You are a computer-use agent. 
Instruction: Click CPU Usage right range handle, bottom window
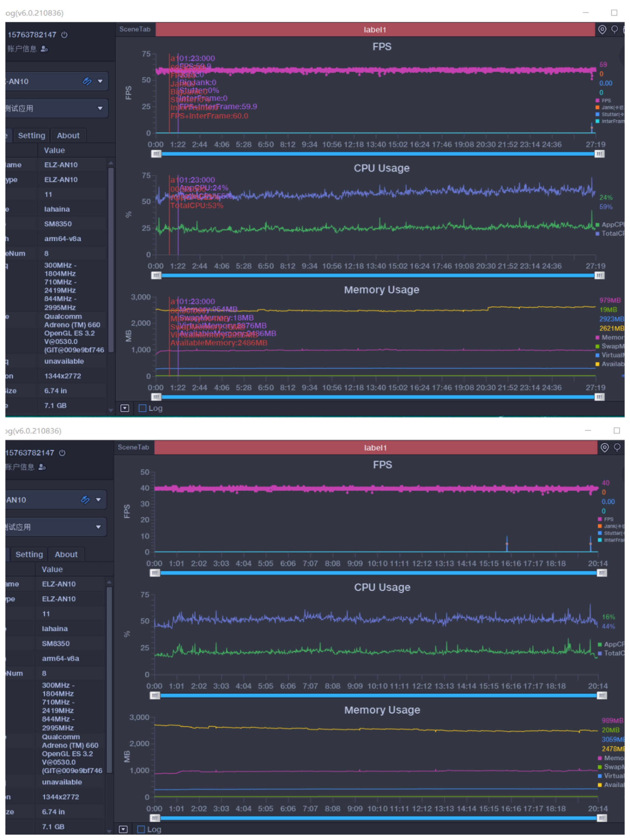tap(602, 695)
